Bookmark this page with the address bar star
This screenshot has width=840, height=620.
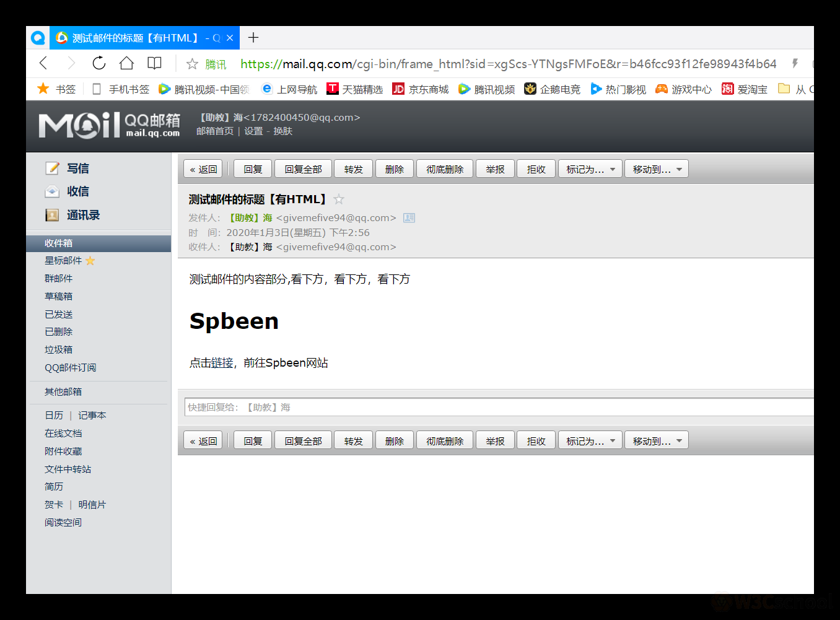pos(193,64)
